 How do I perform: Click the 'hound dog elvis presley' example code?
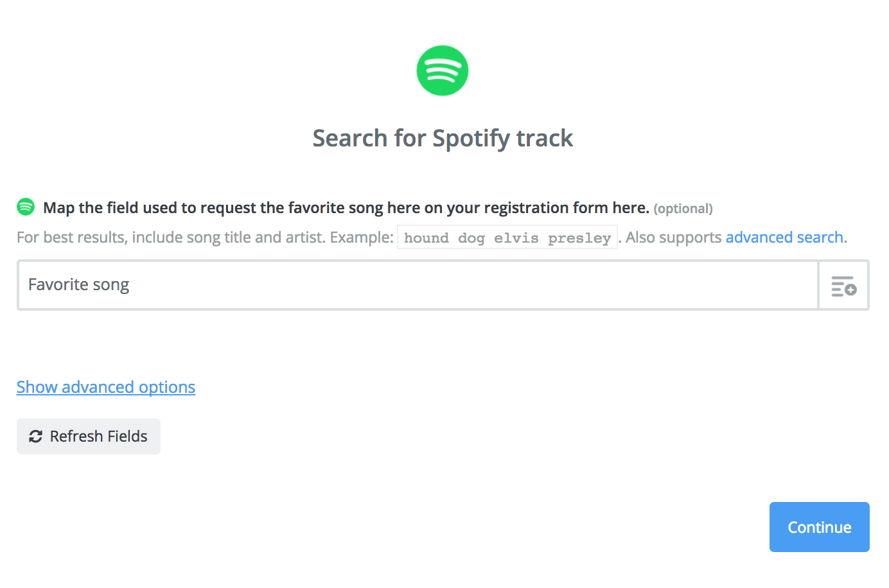(507, 238)
